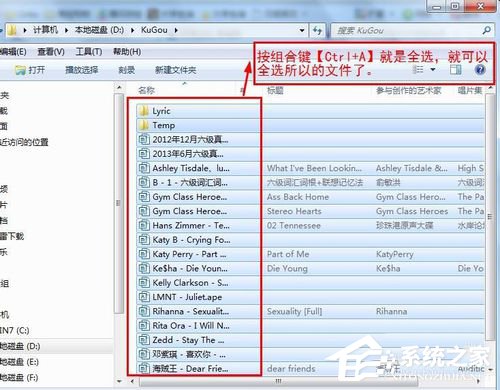Click the folder icon in the address bar
The width and height of the screenshot is (500, 390).
click(x=12, y=30)
